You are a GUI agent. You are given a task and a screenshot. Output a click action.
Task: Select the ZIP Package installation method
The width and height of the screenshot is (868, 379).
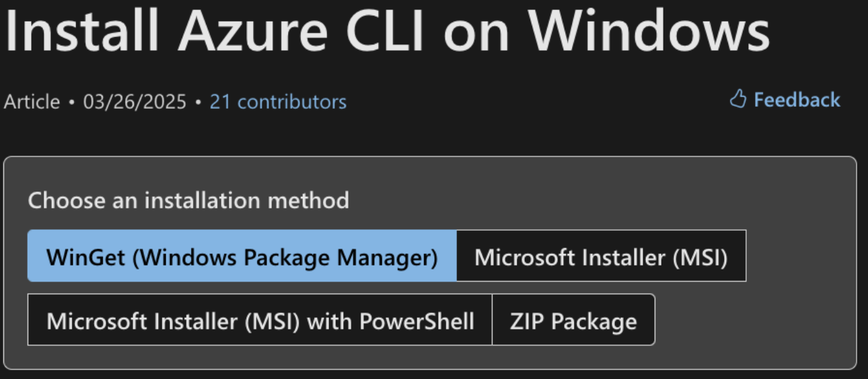573,320
